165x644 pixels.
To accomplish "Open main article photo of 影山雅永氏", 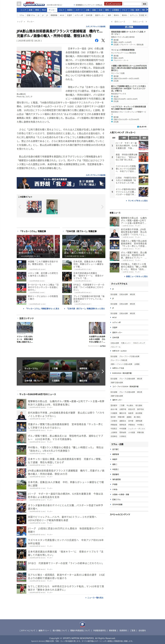I will [x=39, y=69].
